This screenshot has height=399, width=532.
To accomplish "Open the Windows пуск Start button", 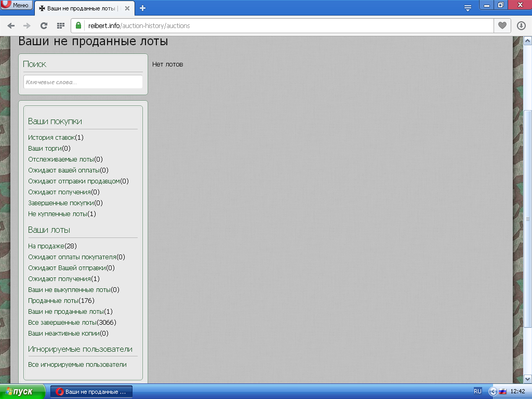I will pyautogui.click(x=22, y=392).
